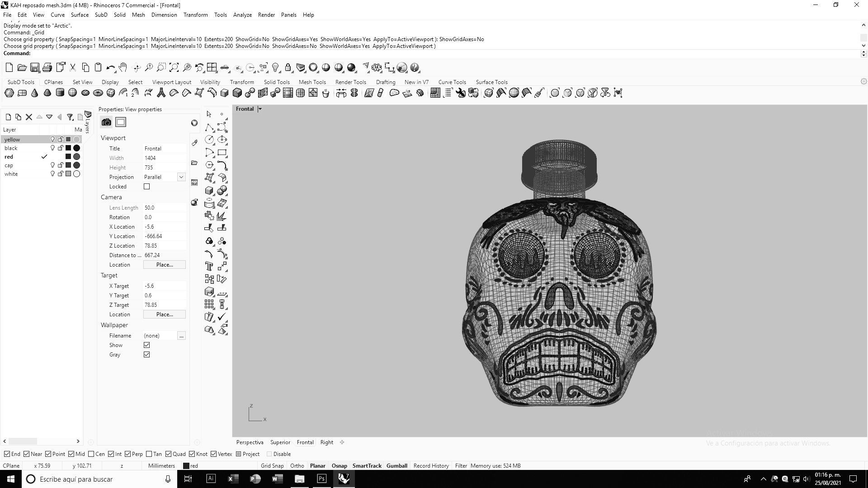The image size is (868, 488).
Task: Click the check mark tool in sidebar
Action: coord(222,317)
